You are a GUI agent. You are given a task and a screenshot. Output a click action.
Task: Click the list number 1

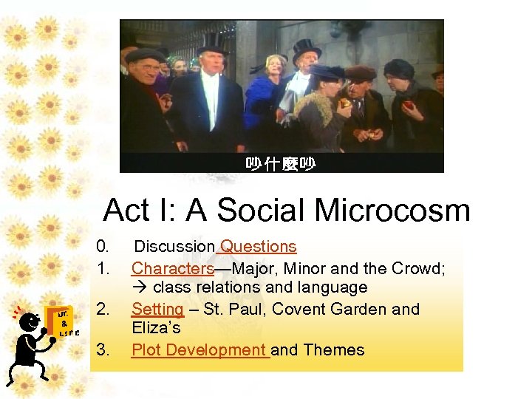coord(103,268)
